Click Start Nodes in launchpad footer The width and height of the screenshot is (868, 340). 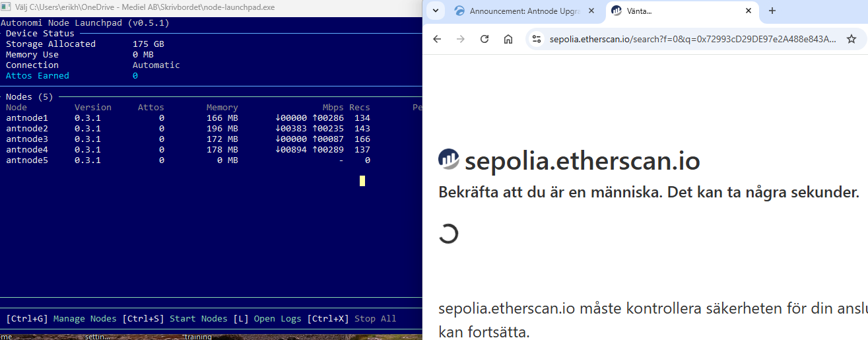(x=199, y=318)
